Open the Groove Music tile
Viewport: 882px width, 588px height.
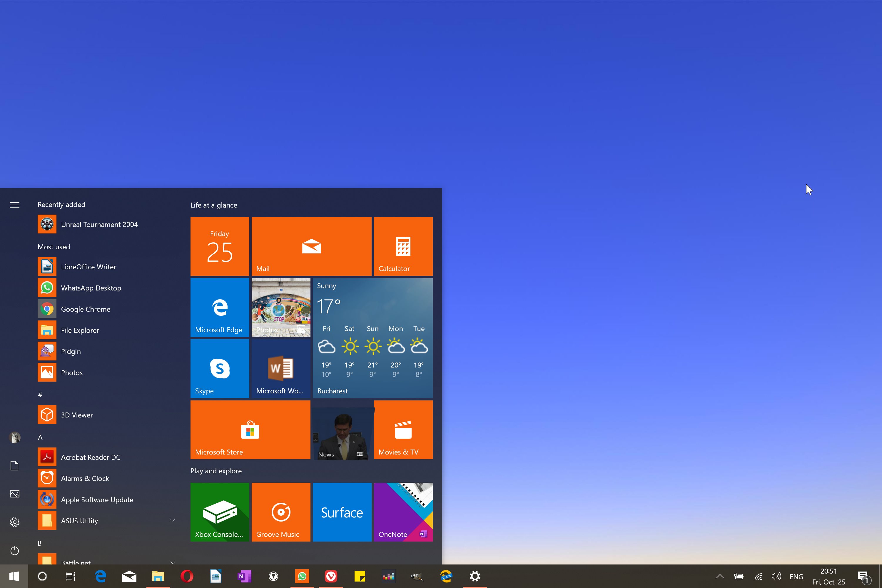pyautogui.click(x=281, y=512)
